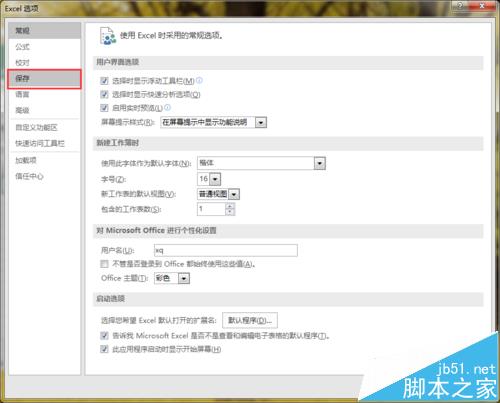500x403 pixels.
Task: Open the 校对 (Proofing) category
Action: (x=44, y=62)
